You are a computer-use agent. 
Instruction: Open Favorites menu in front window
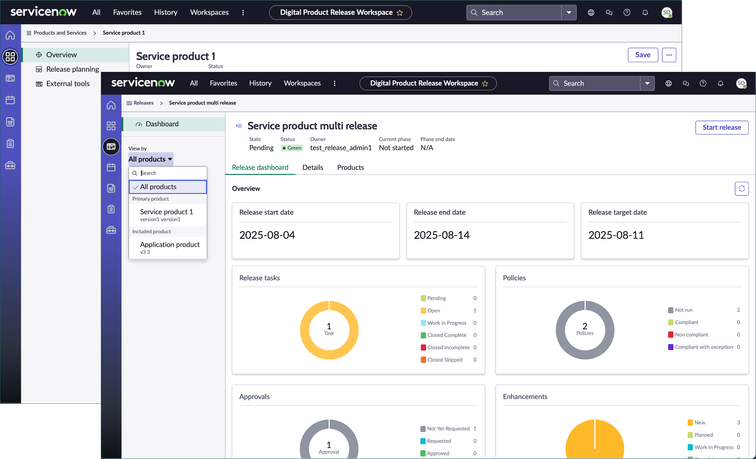pyautogui.click(x=223, y=83)
